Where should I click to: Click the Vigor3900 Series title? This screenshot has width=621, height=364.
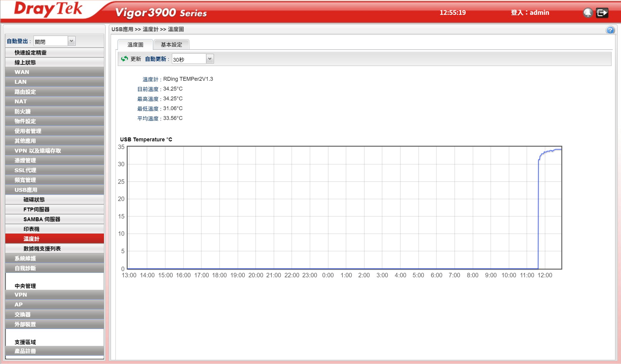pyautogui.click(x=161, y=12)
